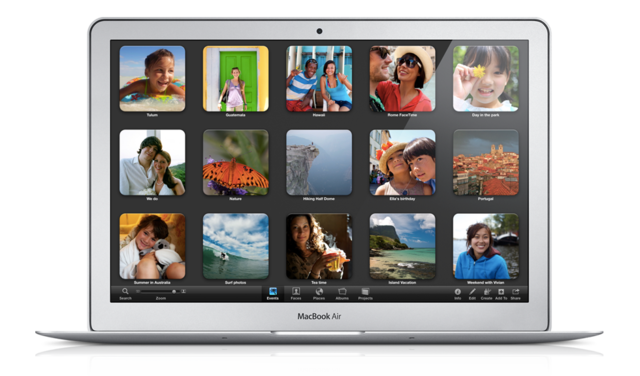Click the Hawaii caption text
The width and height of the screenshot is (640, 376).
point(319,115)
